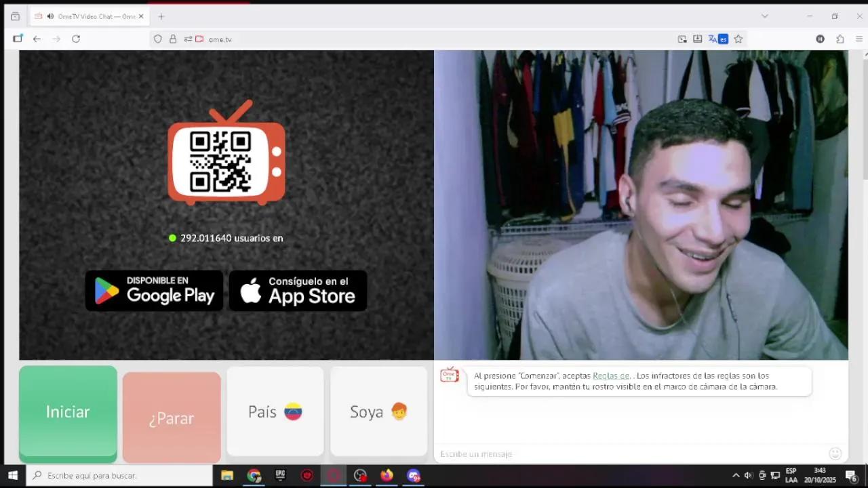
Task: Open a new tab with plus button
Action: tap(161, 16)
